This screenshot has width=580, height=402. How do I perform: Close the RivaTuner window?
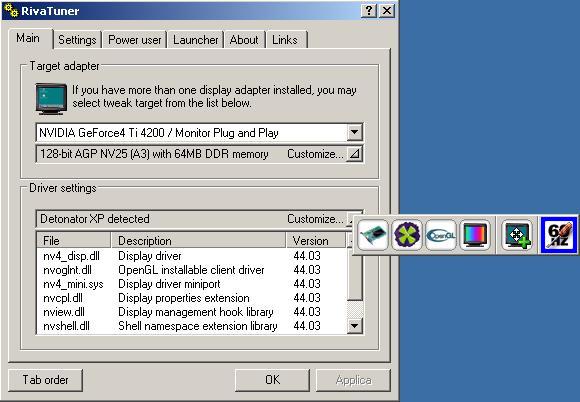387,11
